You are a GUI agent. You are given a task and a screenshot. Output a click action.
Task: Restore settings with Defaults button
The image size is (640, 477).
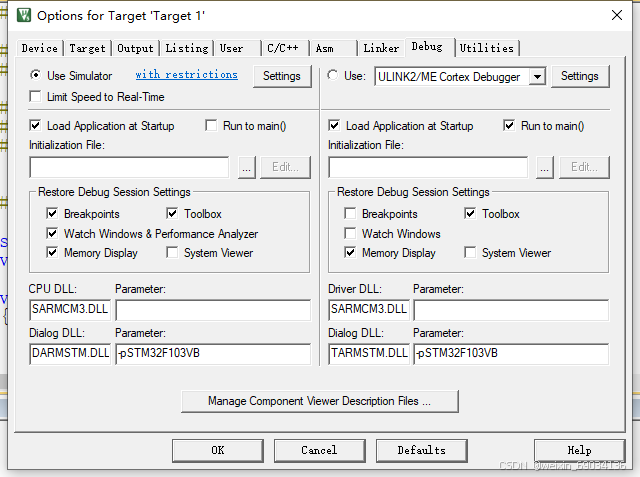422,450
